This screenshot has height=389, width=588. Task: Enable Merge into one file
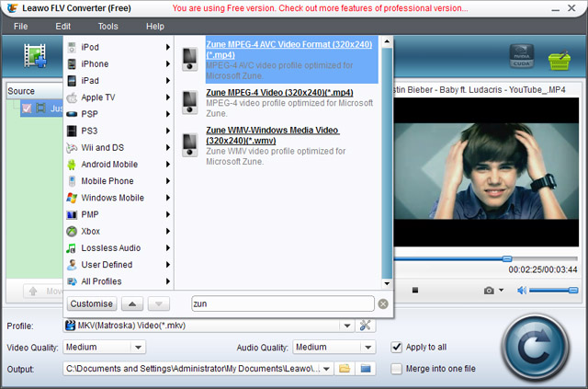click(396, 369)
